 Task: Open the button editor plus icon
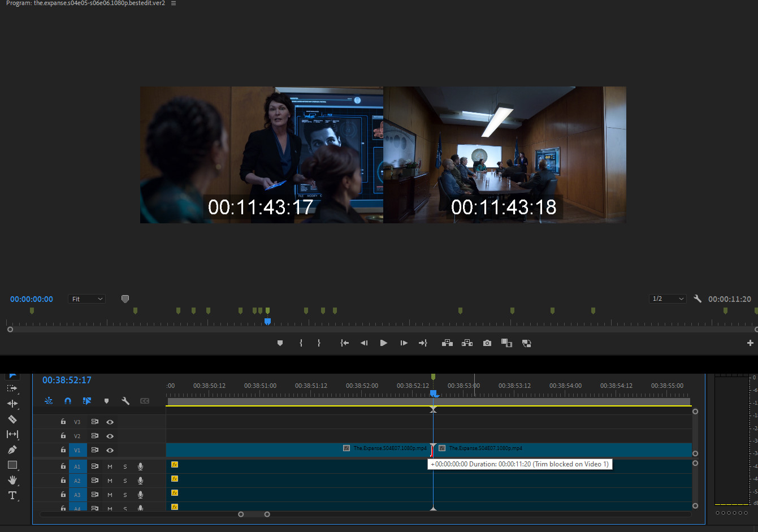click(750, 343)
